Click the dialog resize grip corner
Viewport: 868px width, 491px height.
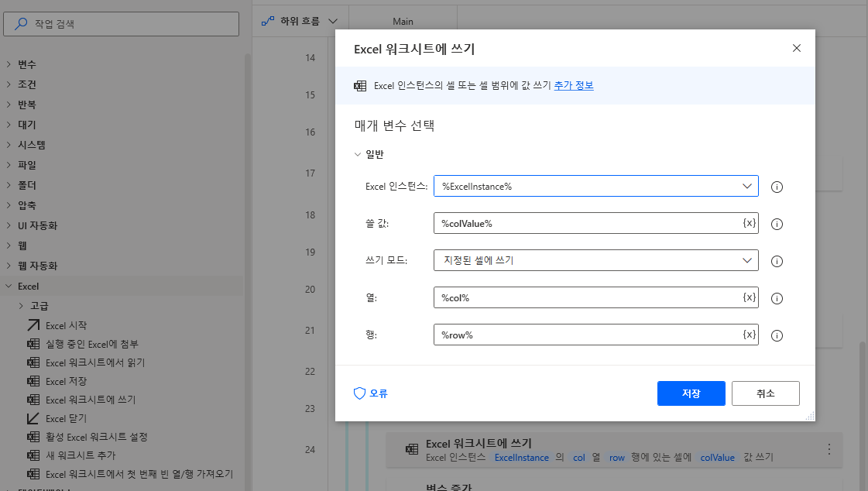(x=810, y=416)
